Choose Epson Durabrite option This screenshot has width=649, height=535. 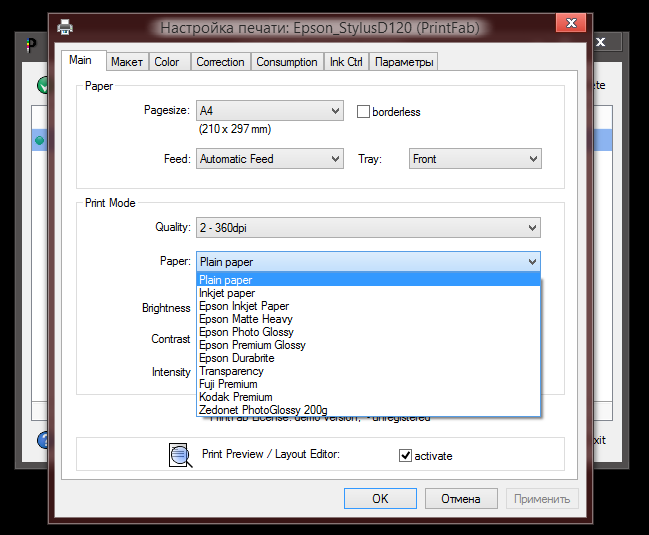pyautogui.click(x=368, y=358)
